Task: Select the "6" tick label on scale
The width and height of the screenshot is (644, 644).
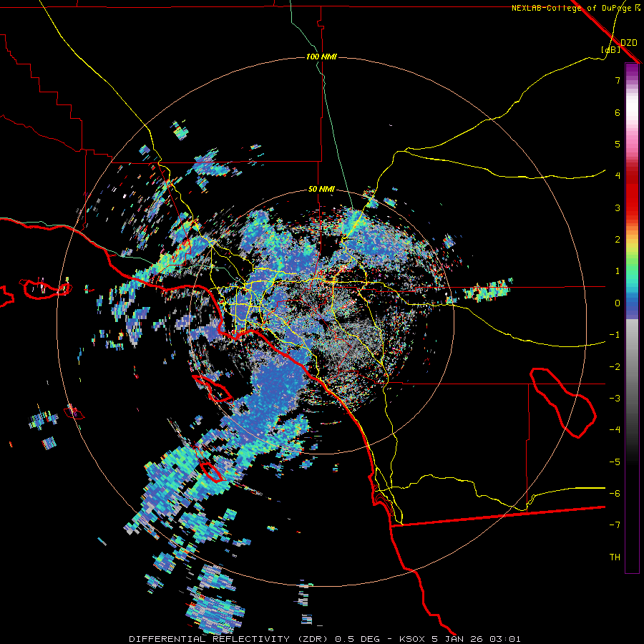Action: [618, 112]
